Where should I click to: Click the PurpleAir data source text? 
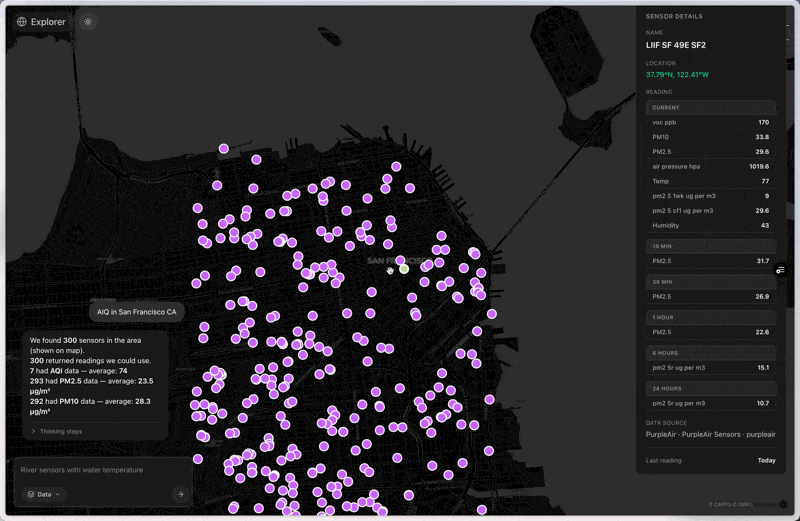tap(710, 434)
